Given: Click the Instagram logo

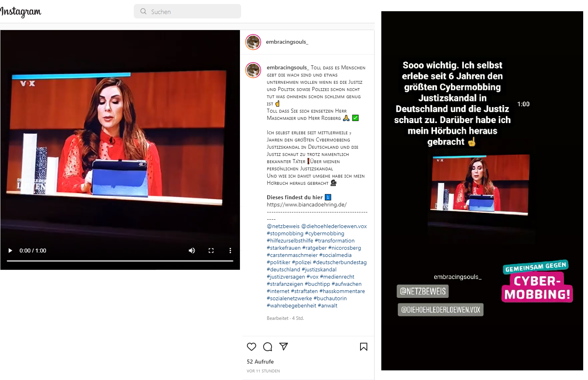Looking at the screenshot, I should (21, 12).
